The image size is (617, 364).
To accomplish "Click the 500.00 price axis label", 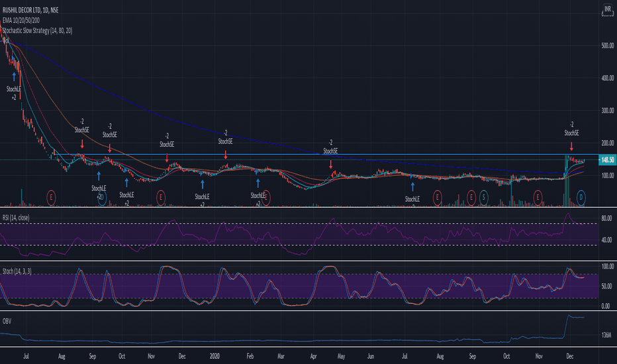I will pyautogui.click(x=608, y=46).
